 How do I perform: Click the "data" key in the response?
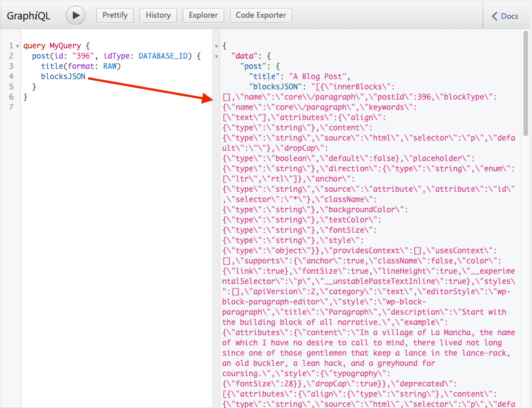[244, 56]
